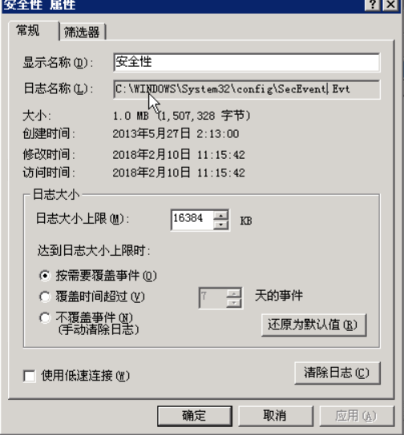Increase the days value for 天的事件
Viewport: 405px width, 435px height.
click(234, 293)
